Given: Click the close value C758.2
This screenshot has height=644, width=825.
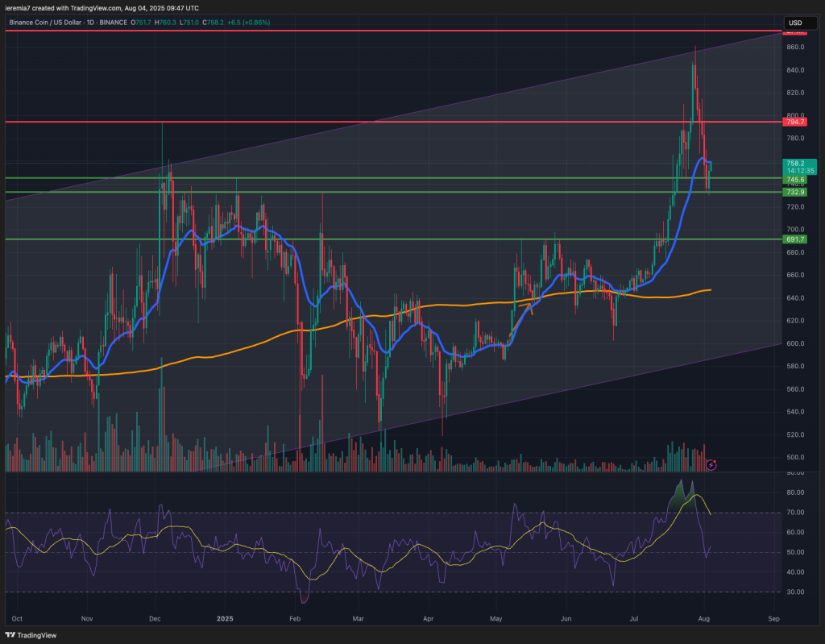Looking at the screenshot, I should pos(213,23).
